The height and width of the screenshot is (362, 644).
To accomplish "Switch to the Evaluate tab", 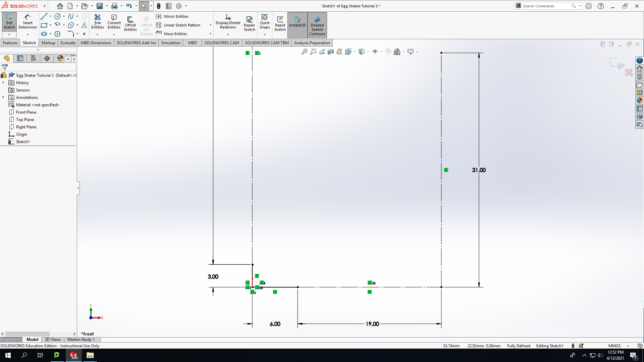I will 68,43.
